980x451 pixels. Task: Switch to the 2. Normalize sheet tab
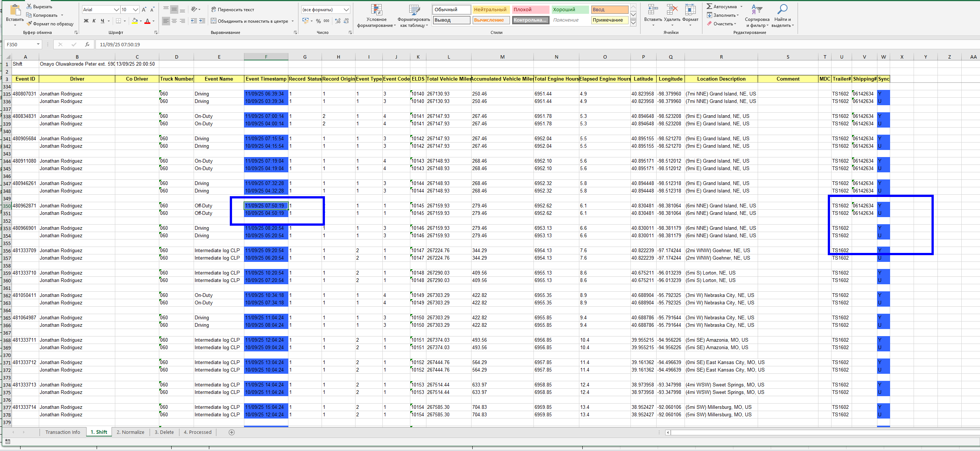[130, 432]
